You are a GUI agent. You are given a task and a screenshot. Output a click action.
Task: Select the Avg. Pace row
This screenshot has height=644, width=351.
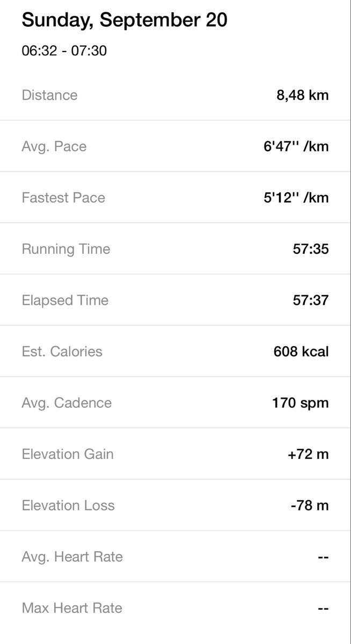(175, 146)
